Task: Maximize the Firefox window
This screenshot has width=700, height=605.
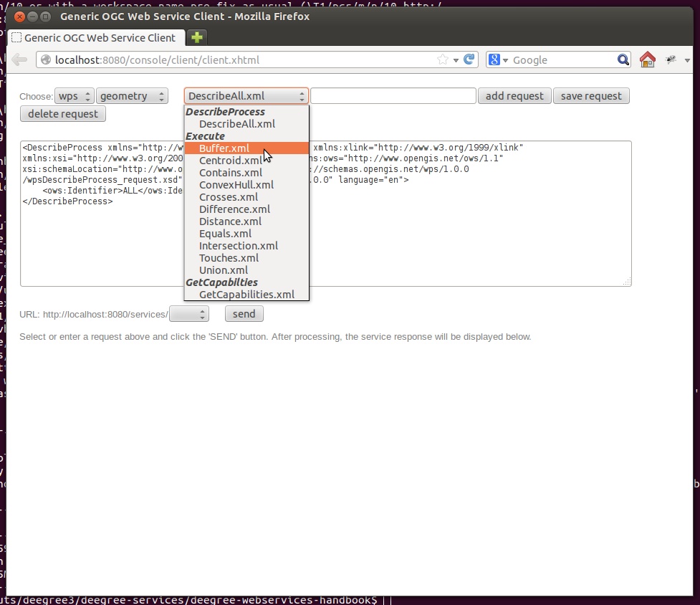Action: tap(45, 17)
